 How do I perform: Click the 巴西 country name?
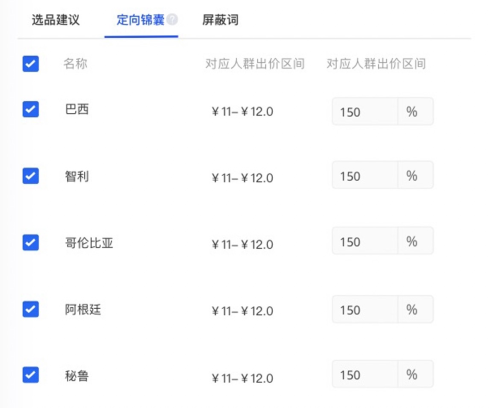[77, 109]
